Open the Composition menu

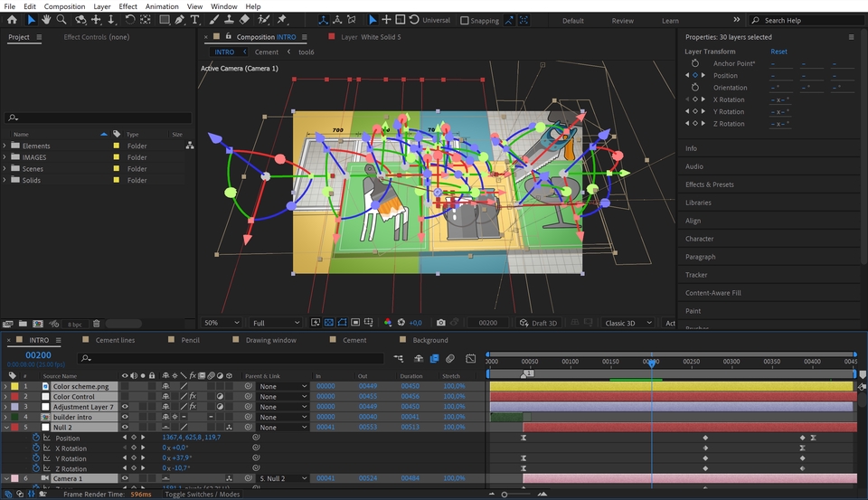click(64, 6)
